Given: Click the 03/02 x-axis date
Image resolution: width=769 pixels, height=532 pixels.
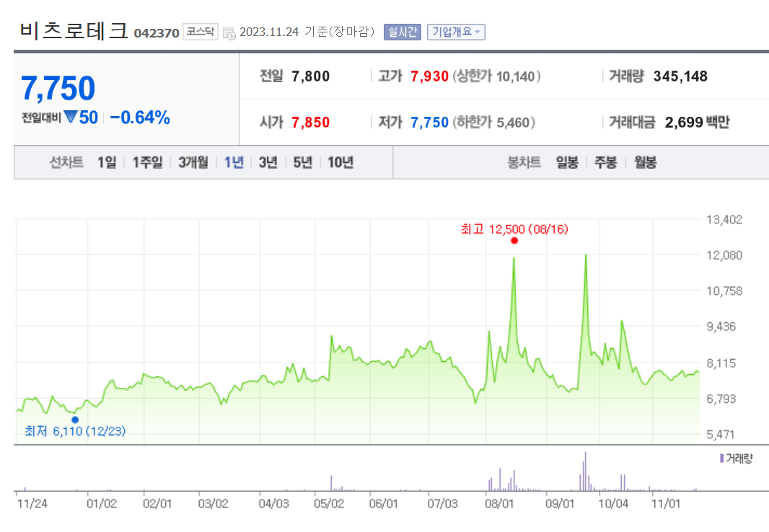Looking at the screenshot, I should pyautogui.click(x=214, y=504).
